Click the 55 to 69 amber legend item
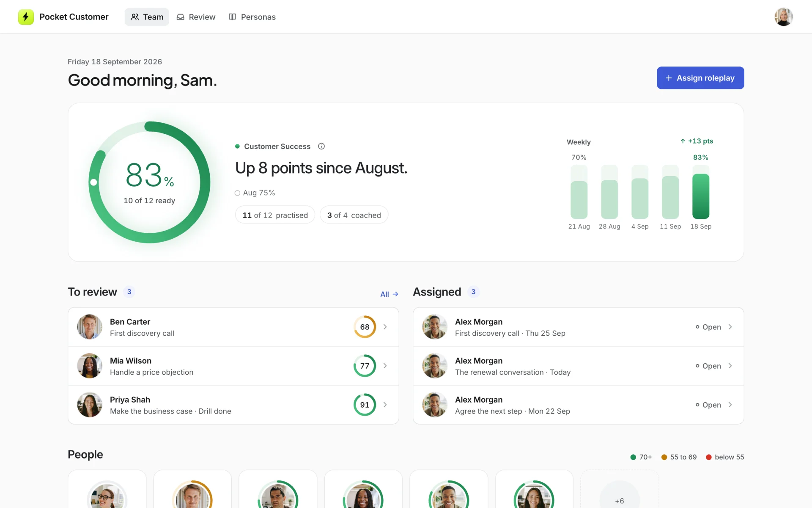 (679, 457)
